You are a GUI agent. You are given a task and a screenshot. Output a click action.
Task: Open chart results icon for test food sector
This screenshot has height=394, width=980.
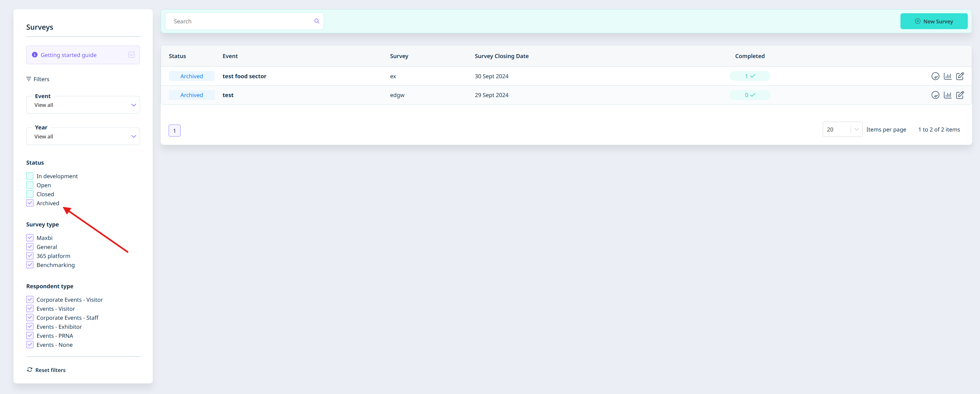(947, 76)
